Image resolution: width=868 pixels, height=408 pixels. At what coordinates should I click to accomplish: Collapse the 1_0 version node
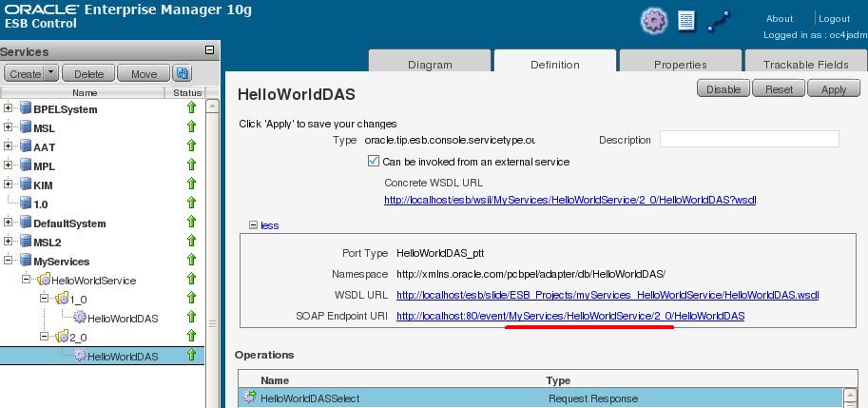click(45, 298)
